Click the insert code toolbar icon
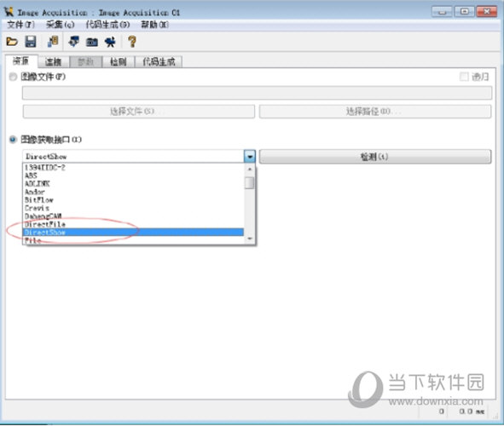 click(53, 42)
